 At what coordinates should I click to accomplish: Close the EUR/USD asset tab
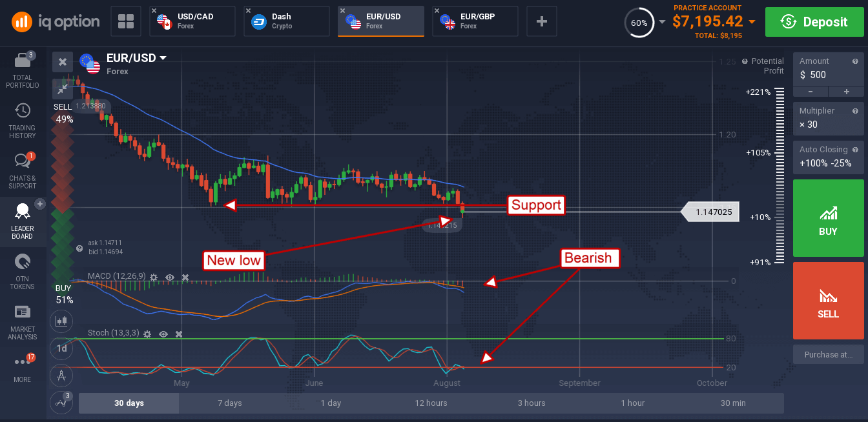click(342, 11)
